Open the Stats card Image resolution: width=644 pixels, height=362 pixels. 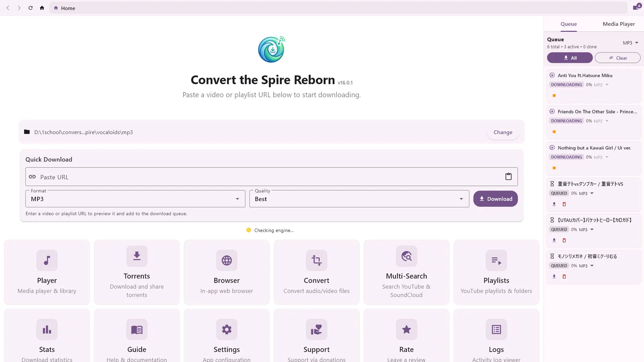(x=47, y=336)
